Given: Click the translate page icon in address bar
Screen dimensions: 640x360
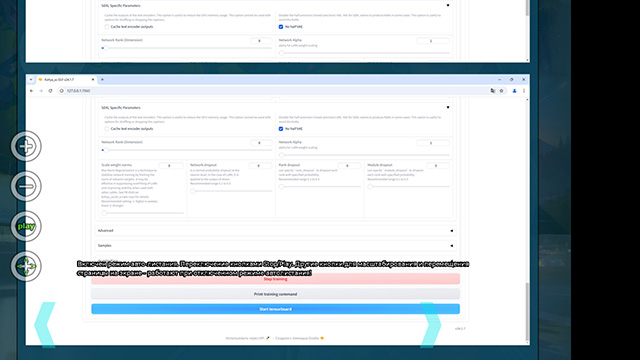Looking at the screenshot, I should [493, 91].
